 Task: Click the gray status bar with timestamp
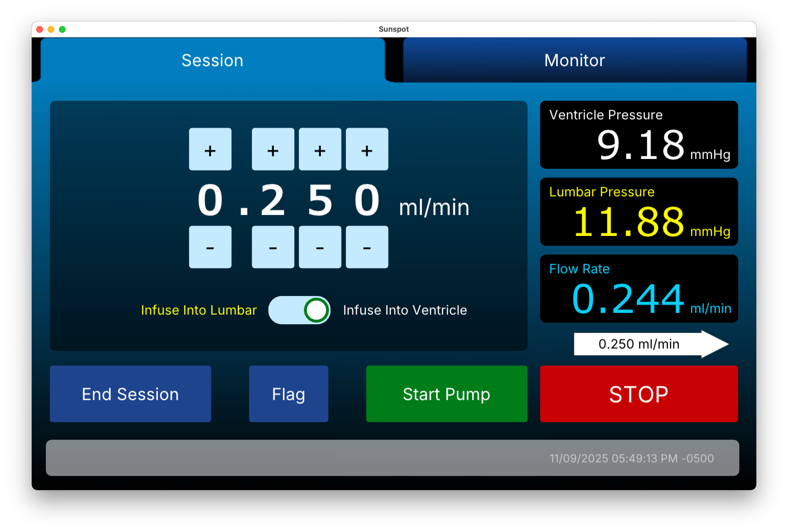(x=392, y=458)
